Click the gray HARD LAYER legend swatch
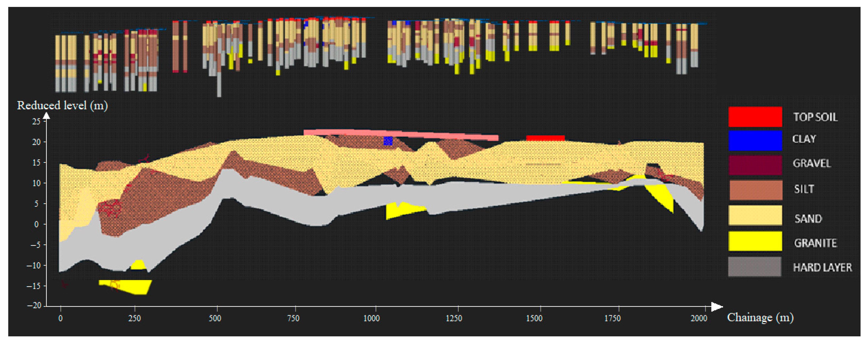This screenshot has height=347, width=868. (755, 266)
